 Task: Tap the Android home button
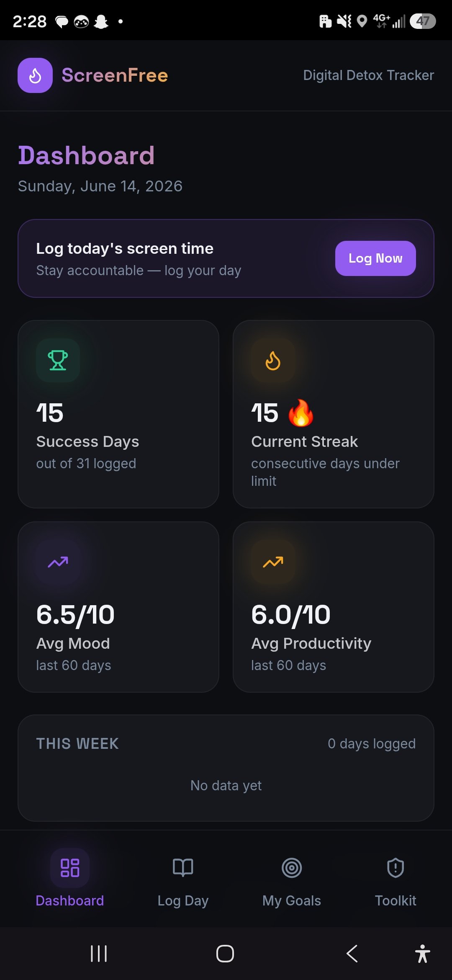[x=225, y=954]
